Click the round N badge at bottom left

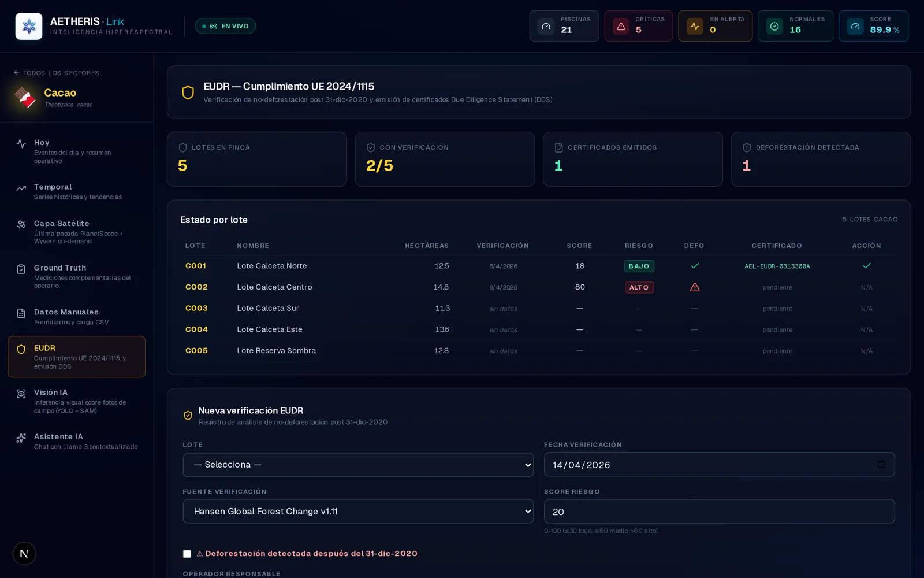click(24, 554)
